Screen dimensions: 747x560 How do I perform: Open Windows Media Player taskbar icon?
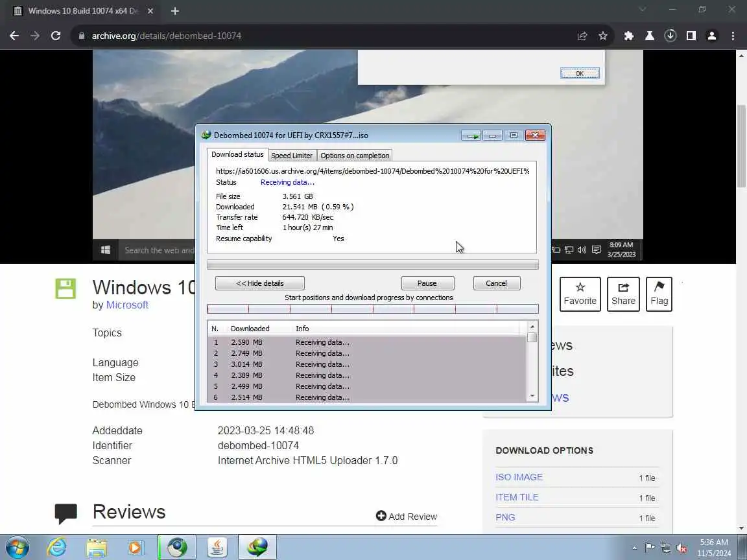(x=136, y=548)
